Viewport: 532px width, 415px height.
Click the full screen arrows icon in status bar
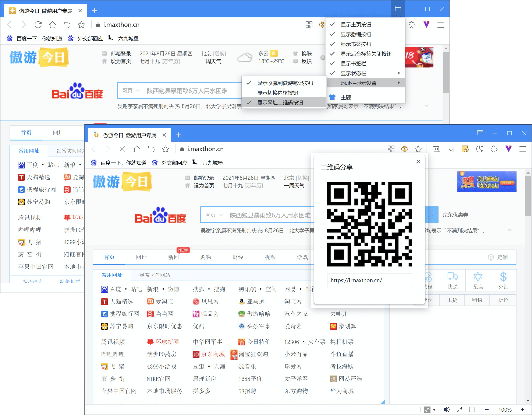click(459, 410)
